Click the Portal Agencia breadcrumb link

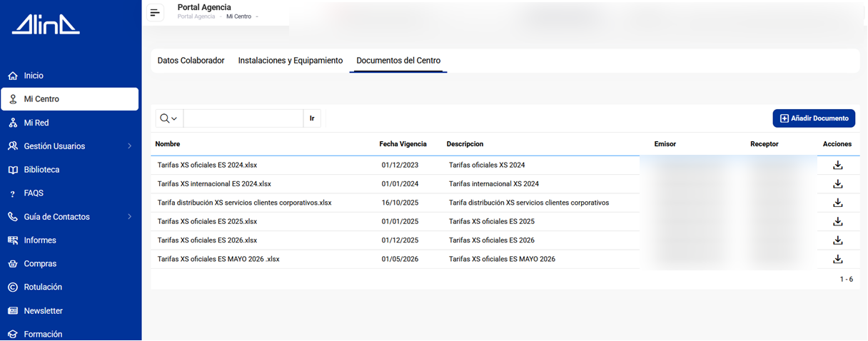point(196,16)
